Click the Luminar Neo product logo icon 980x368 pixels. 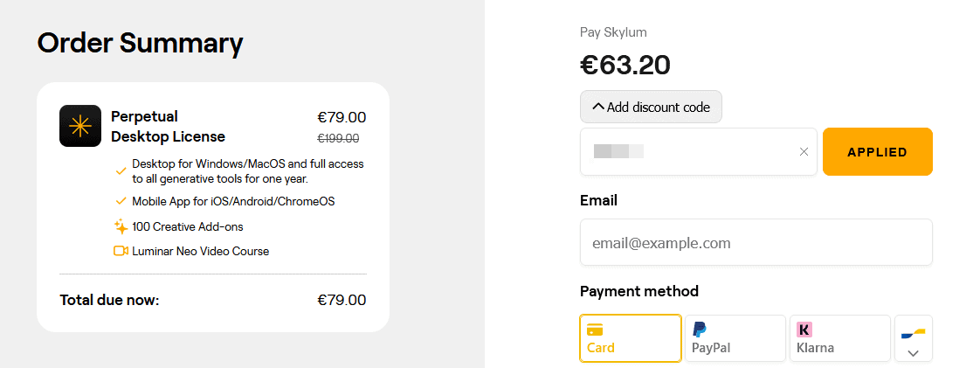coord(80,126)
